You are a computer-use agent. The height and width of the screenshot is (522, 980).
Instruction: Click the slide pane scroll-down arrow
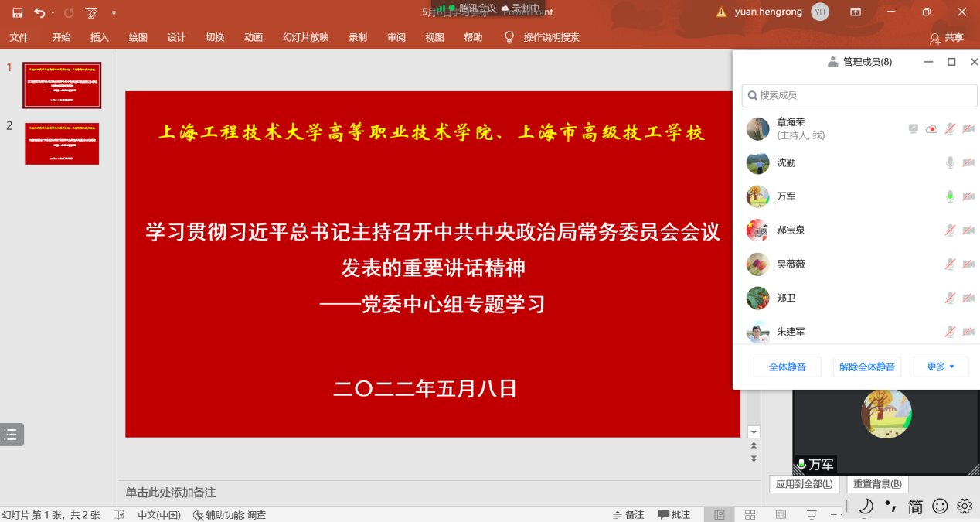tap(754, 432)
